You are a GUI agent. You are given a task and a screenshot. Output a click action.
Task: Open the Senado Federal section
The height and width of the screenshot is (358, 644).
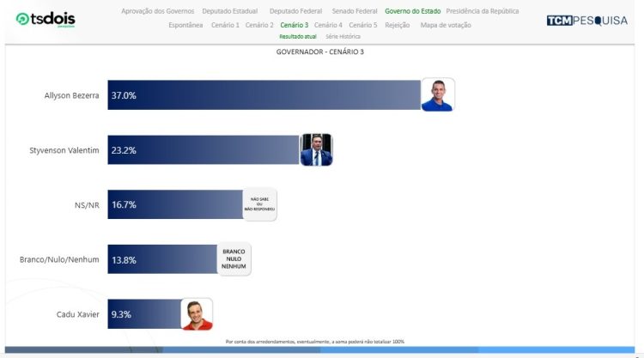pyautogui.click(x=355, y=11)
